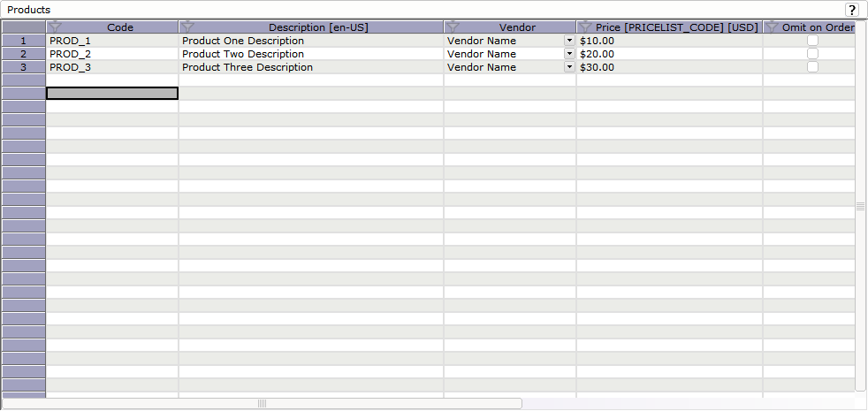
Task: Expand Vendor dropdown for PROD_2 row
Action: coord(569,54)
